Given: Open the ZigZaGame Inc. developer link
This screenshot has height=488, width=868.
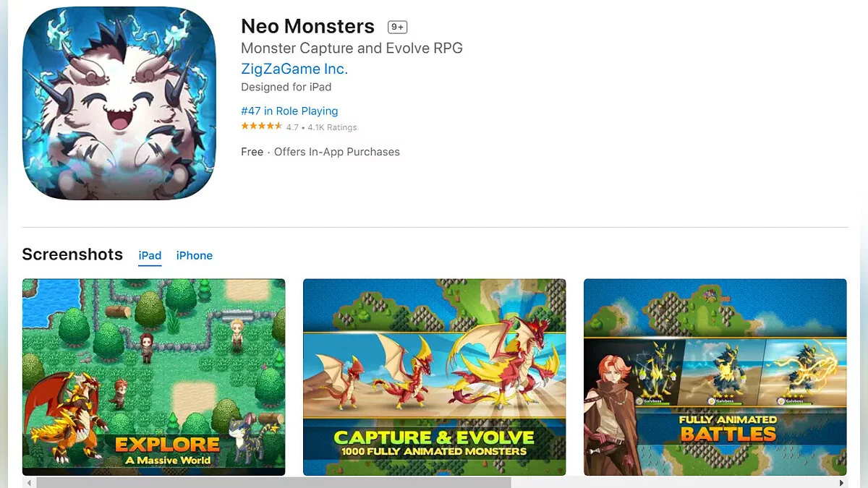Looking at the screenshot, I should [x=294, y=69].
